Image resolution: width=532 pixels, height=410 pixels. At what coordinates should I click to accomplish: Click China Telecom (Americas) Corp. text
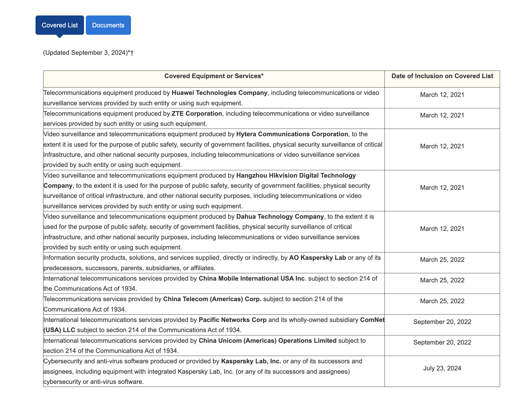pyautogui.click(x=212, y=299)
